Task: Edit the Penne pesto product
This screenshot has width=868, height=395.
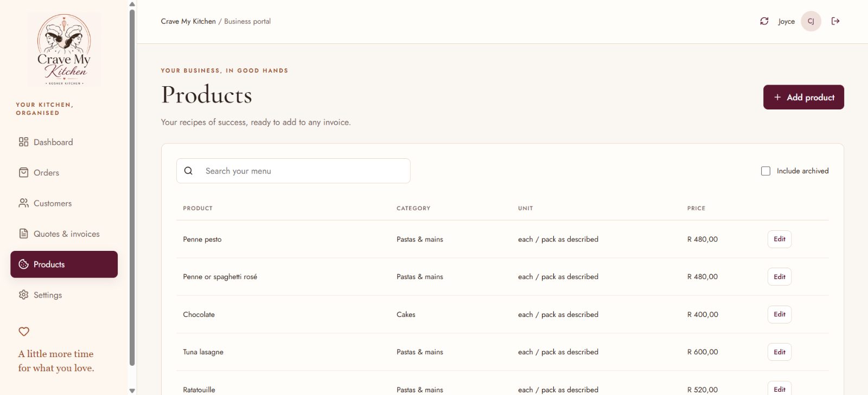Action: click(x=780, y=239)
